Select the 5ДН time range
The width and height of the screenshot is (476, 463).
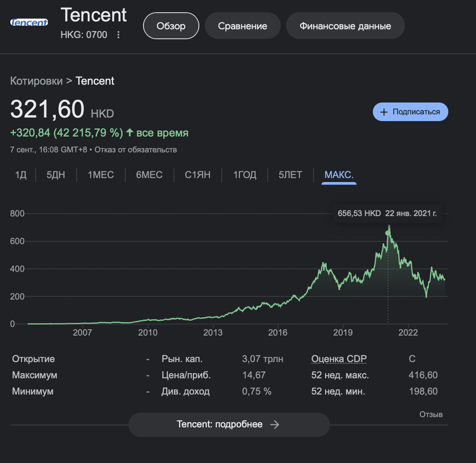56,175
